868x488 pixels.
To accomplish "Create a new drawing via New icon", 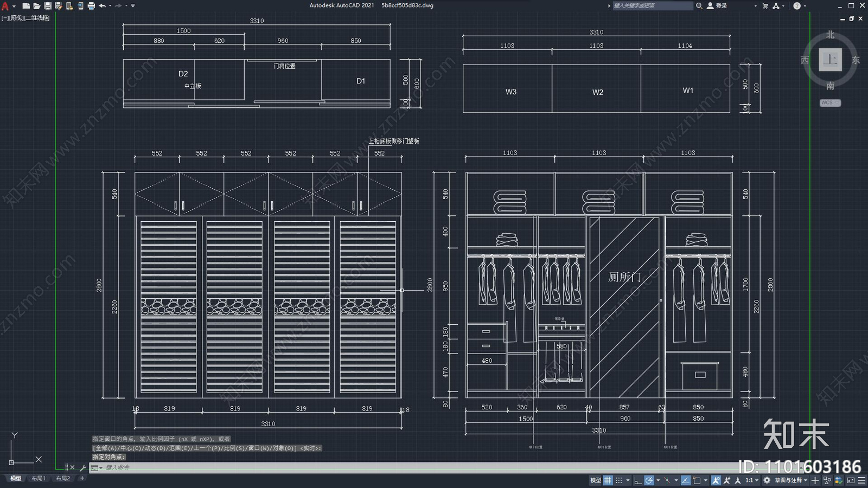I will click(x=26, y=6).
